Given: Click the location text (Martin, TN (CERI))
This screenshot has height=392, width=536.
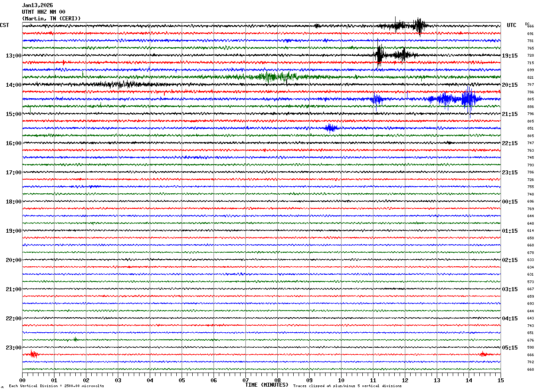Looking at the screenshot, I should point(51,19).
